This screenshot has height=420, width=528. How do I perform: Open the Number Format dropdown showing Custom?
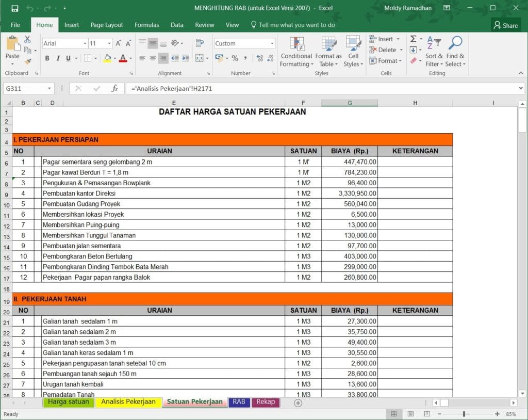(x=272, y=43)
